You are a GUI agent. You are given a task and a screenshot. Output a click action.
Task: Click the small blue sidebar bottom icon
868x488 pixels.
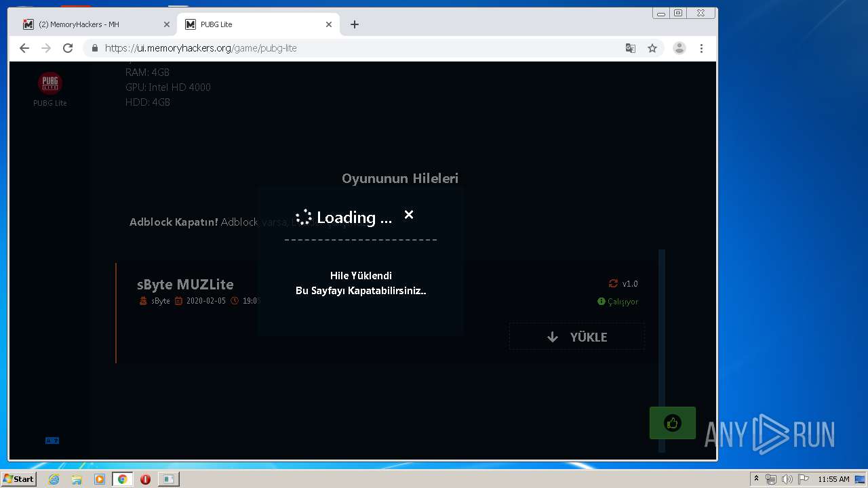(52, 441)
